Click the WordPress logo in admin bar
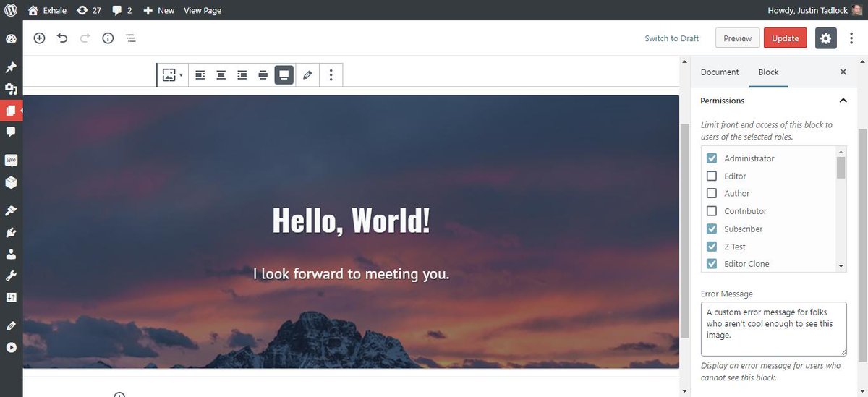 point(11,10)
